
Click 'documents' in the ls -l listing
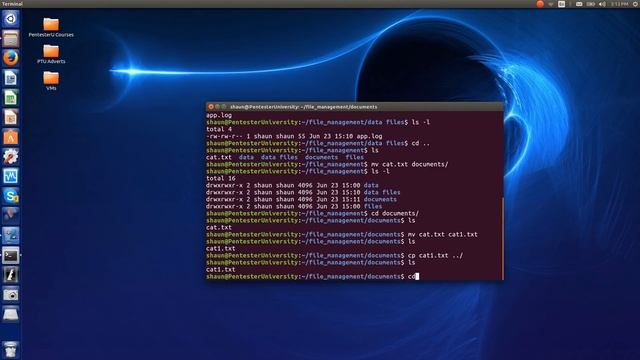pos(380,200)
